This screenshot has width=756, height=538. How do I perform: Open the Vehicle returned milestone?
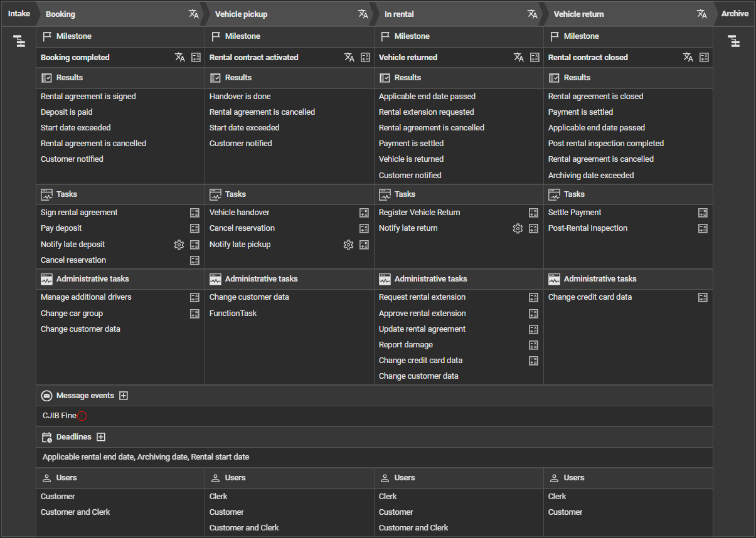click(x=408, y=57)
